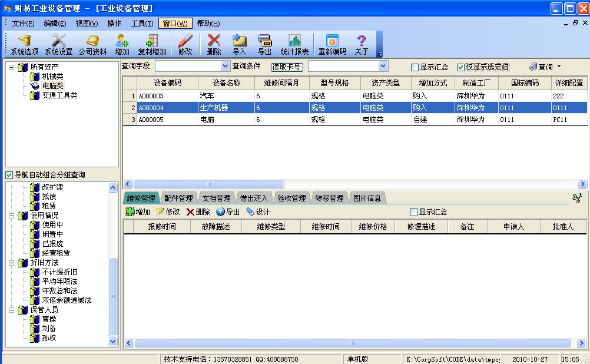Screen dimensions: 590x364
Task: Select row A000005 电脑 in equipment table
Action: [355, 120]
